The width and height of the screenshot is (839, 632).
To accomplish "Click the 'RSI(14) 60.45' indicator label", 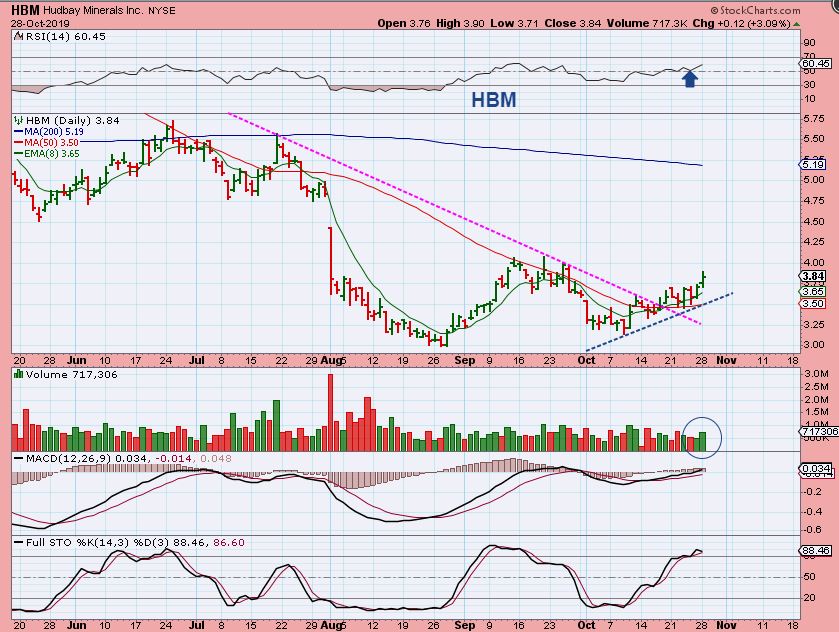I will click(x=64, y=36).
